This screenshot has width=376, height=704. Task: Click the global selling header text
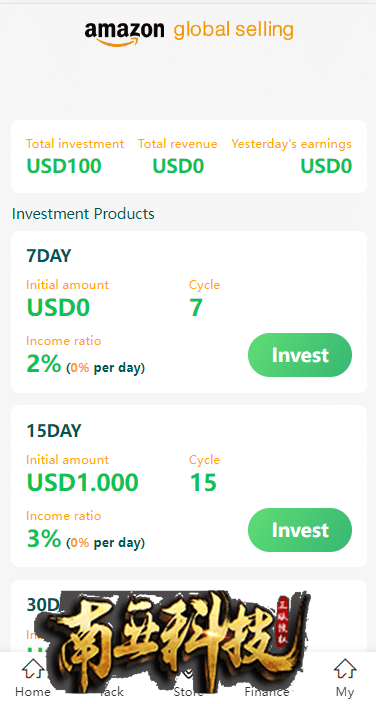pos(234,30)
